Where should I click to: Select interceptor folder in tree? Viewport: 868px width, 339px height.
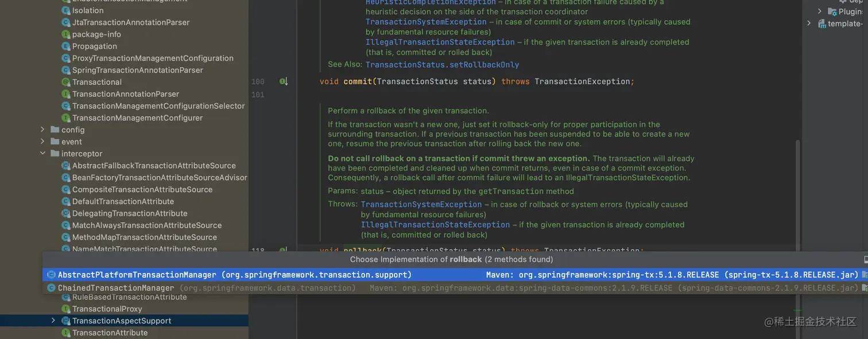point(82,154)
